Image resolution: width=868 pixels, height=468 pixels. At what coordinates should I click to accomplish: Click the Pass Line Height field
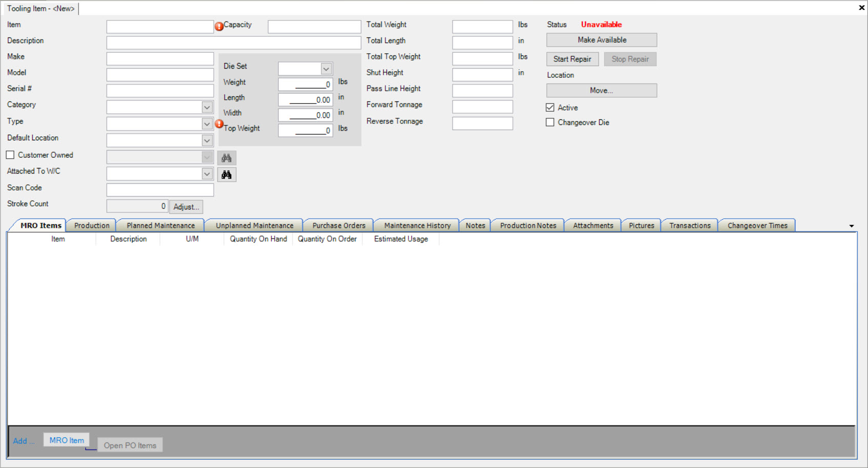pyautogui.click(x=482, y=91)
